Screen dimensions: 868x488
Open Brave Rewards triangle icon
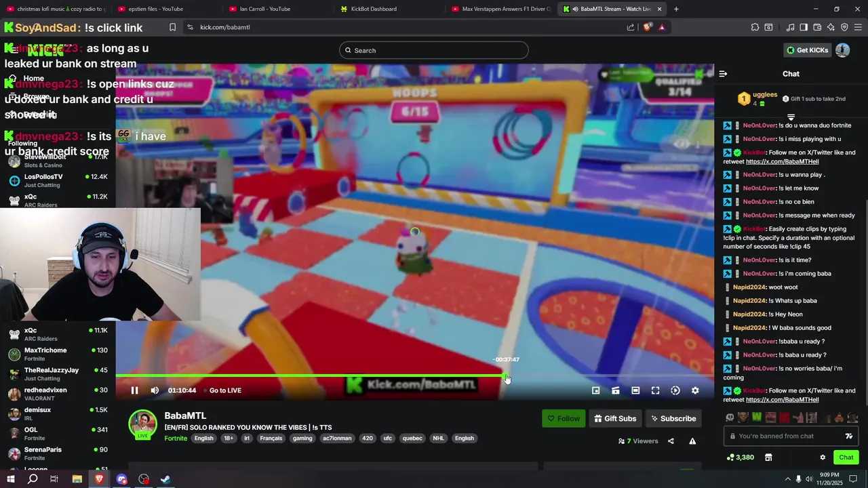(662, 27)
